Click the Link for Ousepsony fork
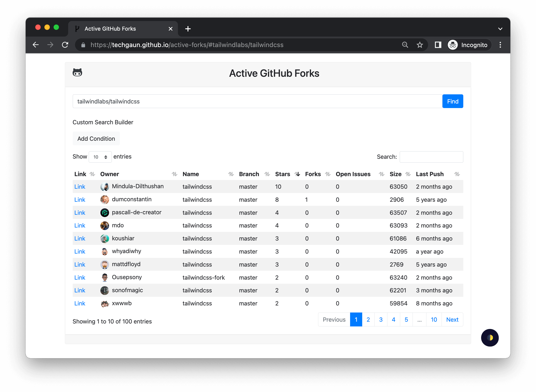 (x=80, y=277)
